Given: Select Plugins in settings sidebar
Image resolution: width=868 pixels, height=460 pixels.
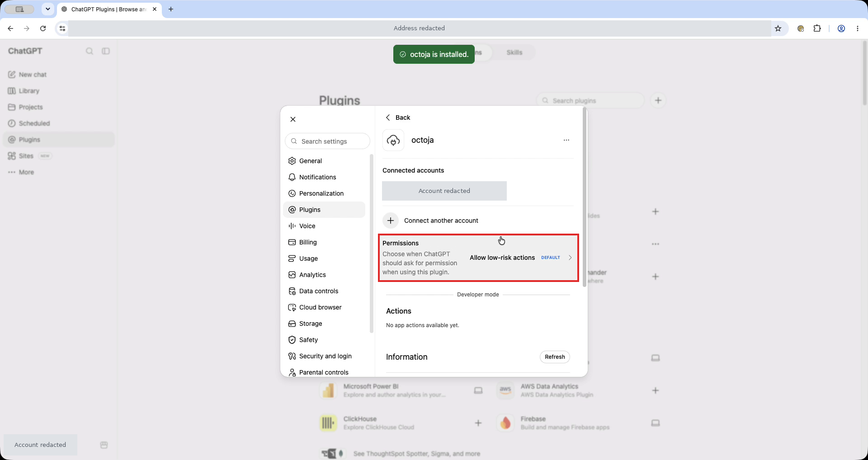Looking at the screenshot, I should coord(324,210).
